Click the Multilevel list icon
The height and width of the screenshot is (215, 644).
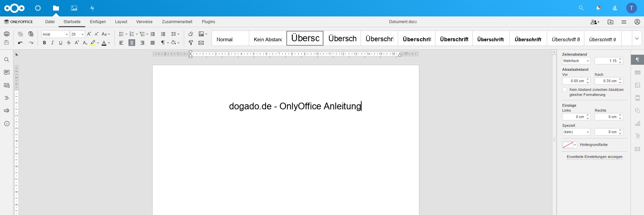coord(142,34)
